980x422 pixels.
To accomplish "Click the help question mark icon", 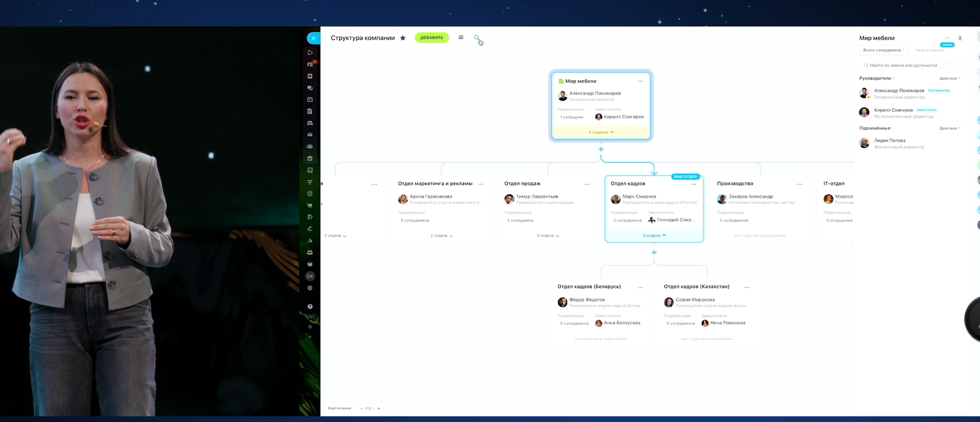I will [310, 307].
